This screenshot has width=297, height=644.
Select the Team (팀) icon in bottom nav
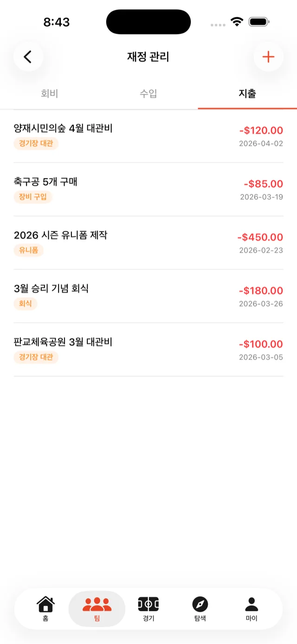[97, 603]
